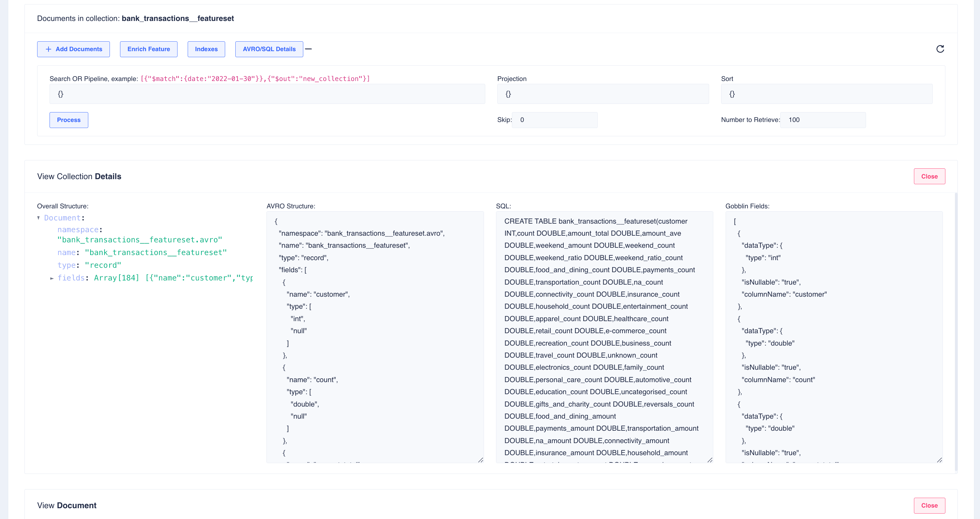
Task: Select the Number to Retrieve field
Action: coord(822,120)
